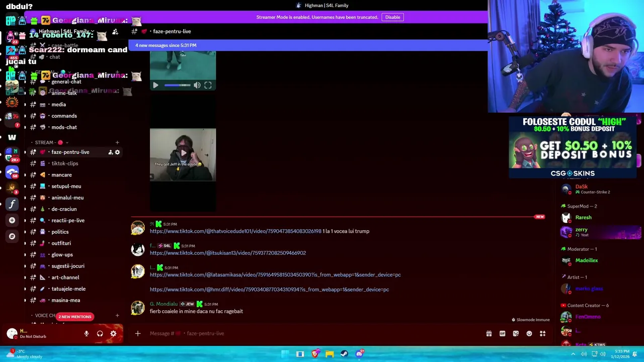The width and height of the screenshot is (644, 362).
Task: Open the Discord taskbar icon
Action: click(x=359, y=354)
